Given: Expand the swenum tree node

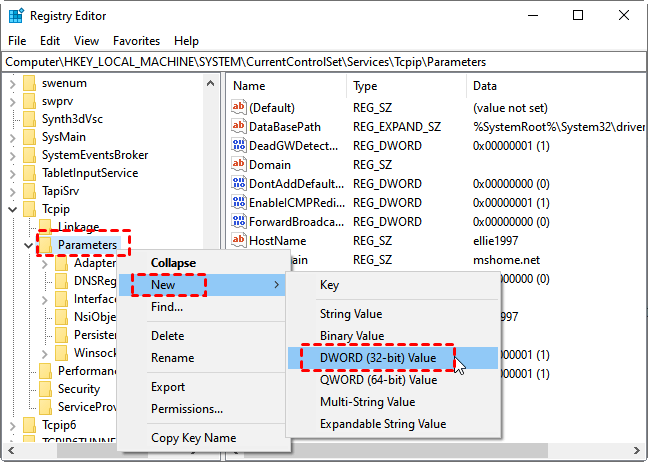Looking at the screenshot, I should click(x=12, y=82).
